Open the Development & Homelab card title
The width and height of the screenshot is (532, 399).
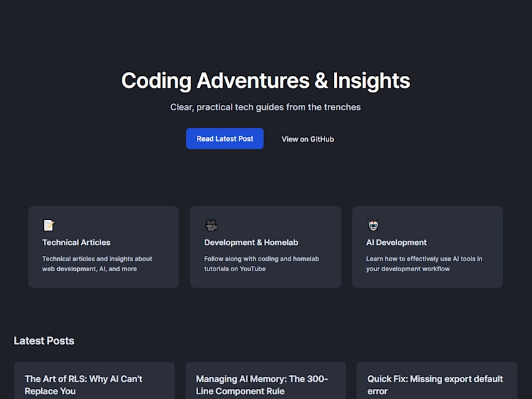(251, 243)
